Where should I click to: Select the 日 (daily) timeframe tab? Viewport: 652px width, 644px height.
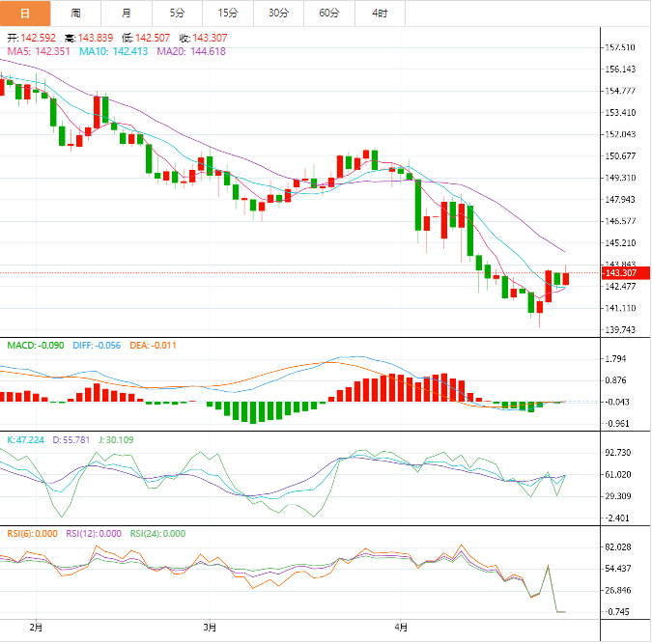(25, 13)
